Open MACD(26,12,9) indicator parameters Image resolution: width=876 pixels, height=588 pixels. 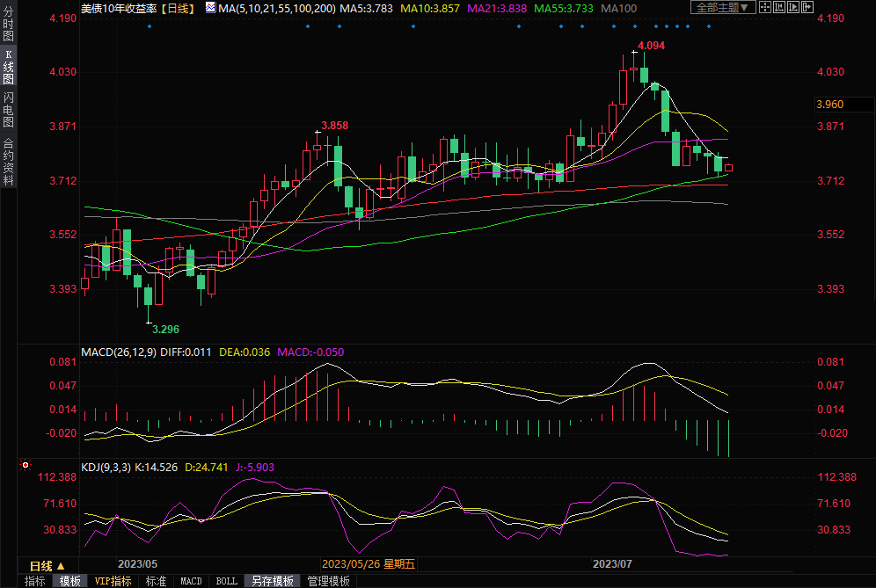click(x=118, y=352)
